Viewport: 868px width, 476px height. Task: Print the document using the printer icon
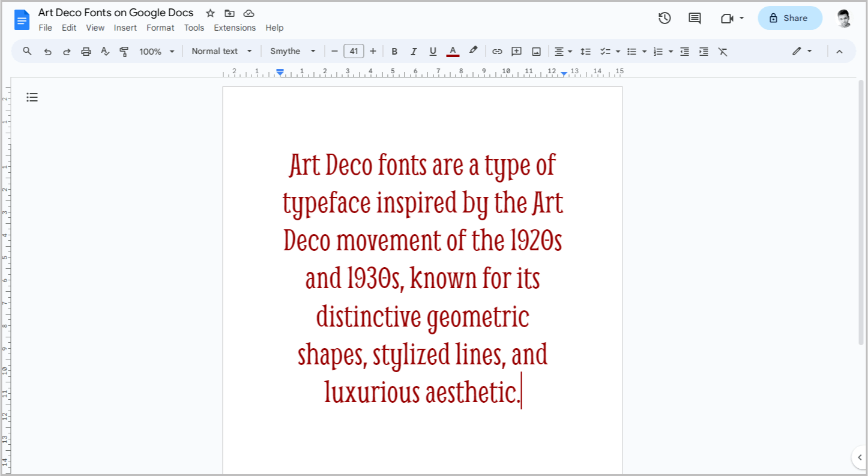(x=86, y=51)
